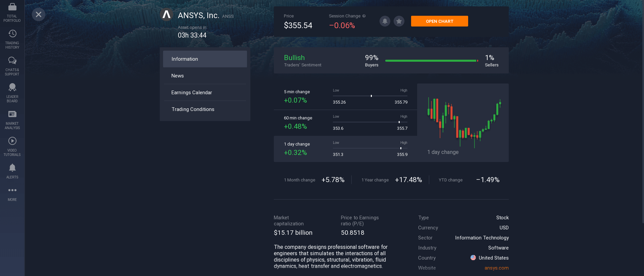This screenshot has width=644, height=276.
Task: Open Trading Conditions section
Action: click(x=205, y=109)
